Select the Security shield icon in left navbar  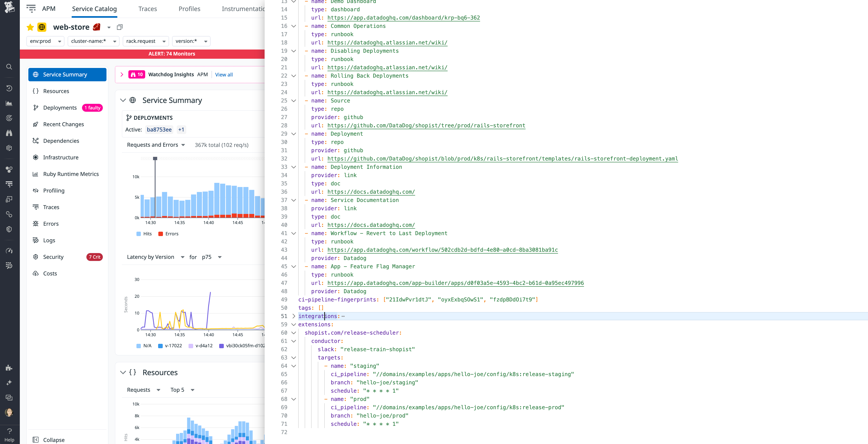tap(9, 229)
